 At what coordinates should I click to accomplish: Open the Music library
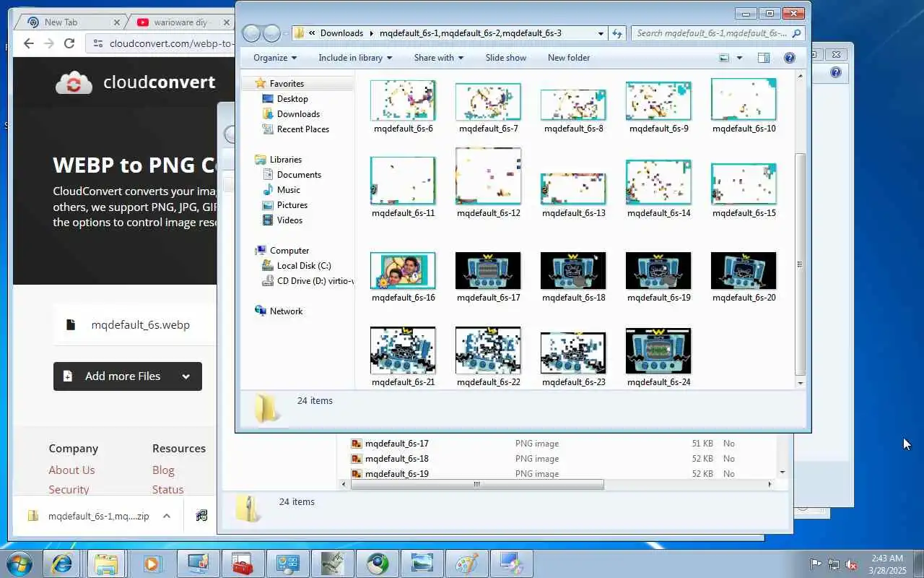288,190
